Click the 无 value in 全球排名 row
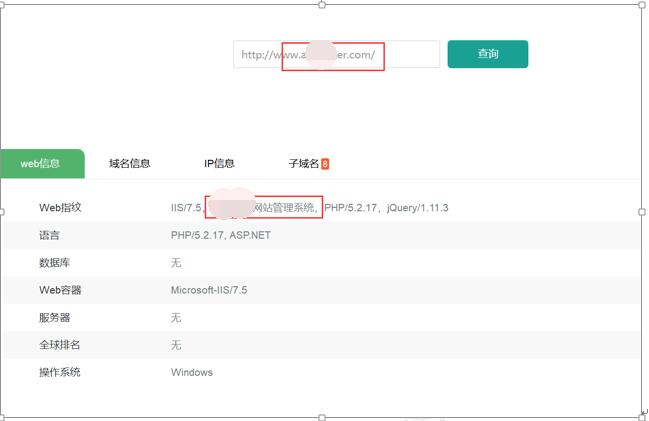The height and width of the screenshot is (421, 649). click(x=176, y=345)
